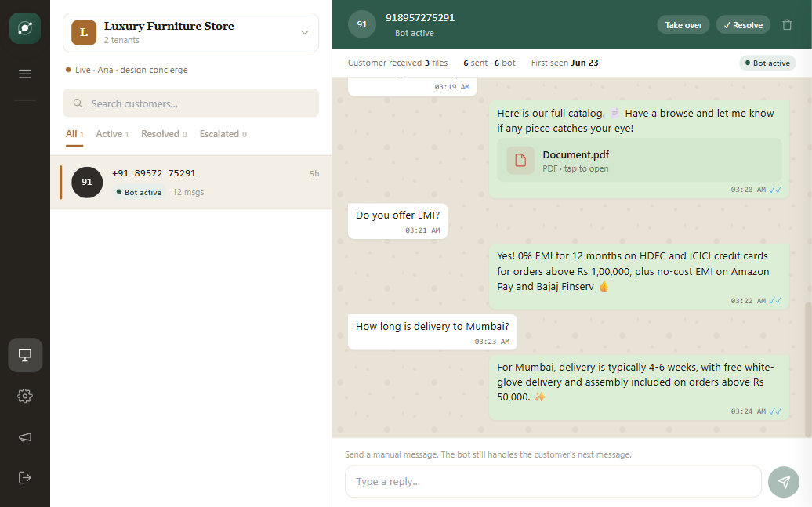The width and height of the screenshot is (812, 507).
Task: Click '6 sent · 6 bot' stat
Action: pos(489,63)
